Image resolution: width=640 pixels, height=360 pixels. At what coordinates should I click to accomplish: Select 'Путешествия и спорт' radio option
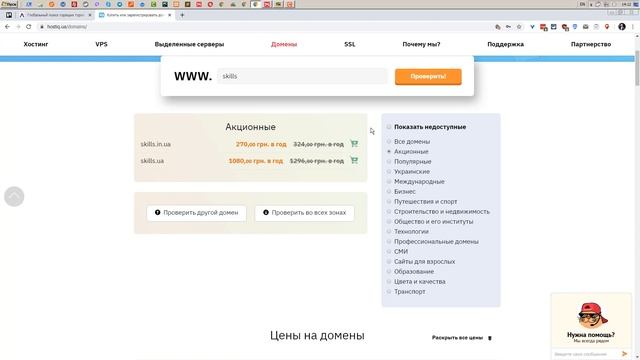[x=389, y=201]
